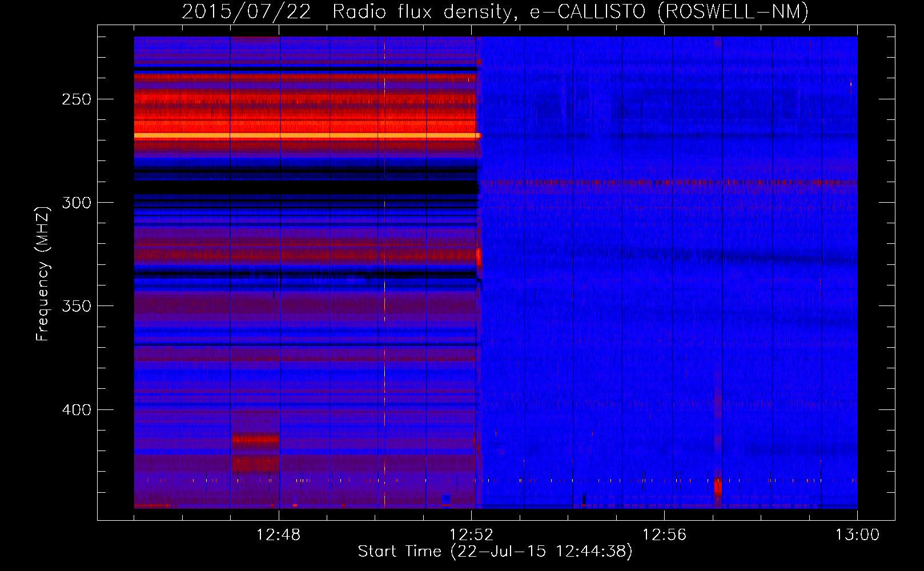Select the 13:00 time tick label
This screenshot has height=571, width=924.
pyautogui.click(x=857, y=535)
